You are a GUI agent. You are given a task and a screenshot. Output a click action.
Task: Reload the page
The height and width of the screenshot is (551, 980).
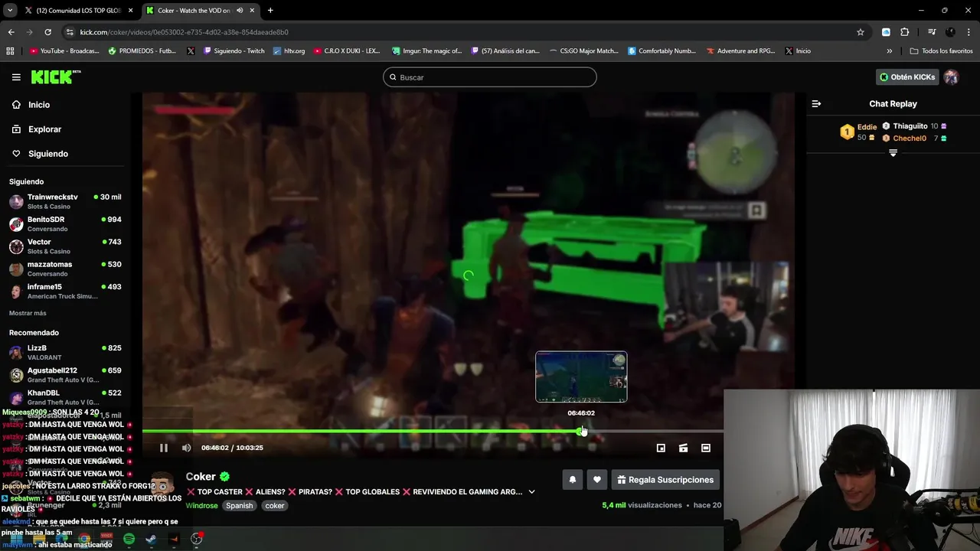pyautogui.click(x=47, y=32)
